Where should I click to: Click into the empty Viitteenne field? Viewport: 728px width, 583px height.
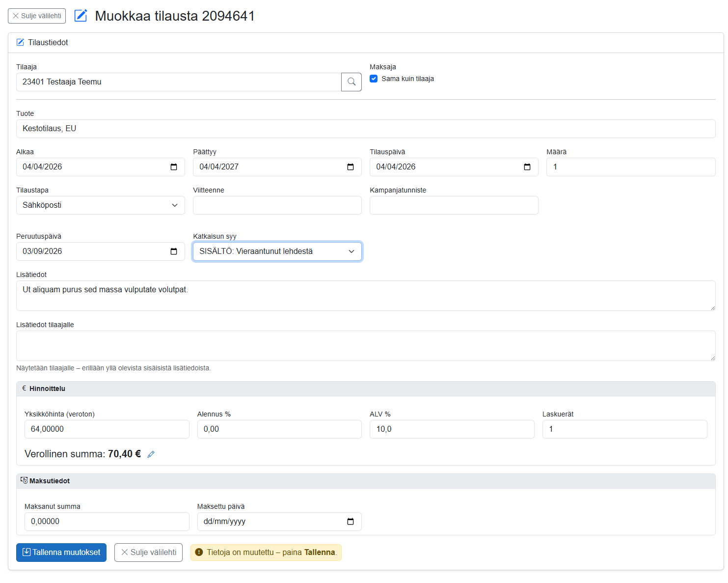point(277,205)
